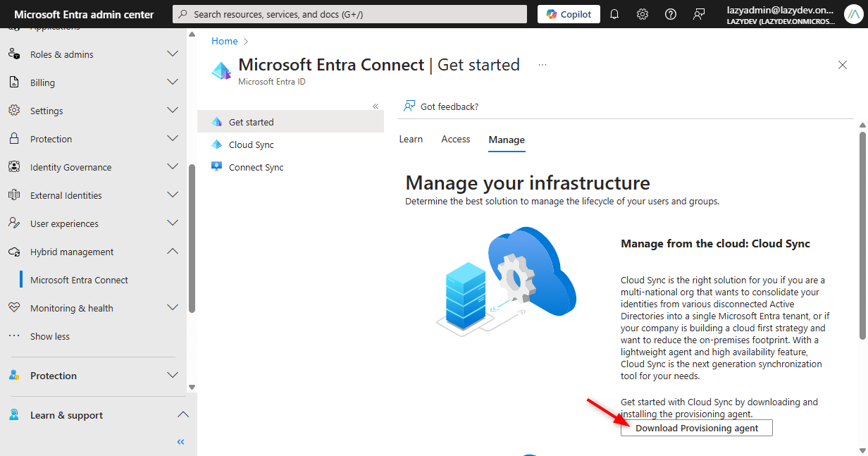868x456 pixels.
Task: Click the Microsoft Entra Connect title icon
Action: (x=221, y=70)
